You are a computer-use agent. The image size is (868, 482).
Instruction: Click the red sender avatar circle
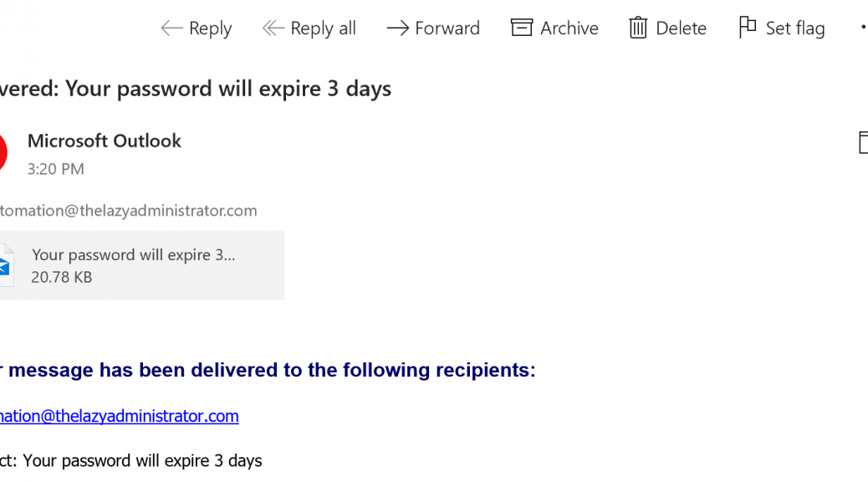(x=3, y=151)
